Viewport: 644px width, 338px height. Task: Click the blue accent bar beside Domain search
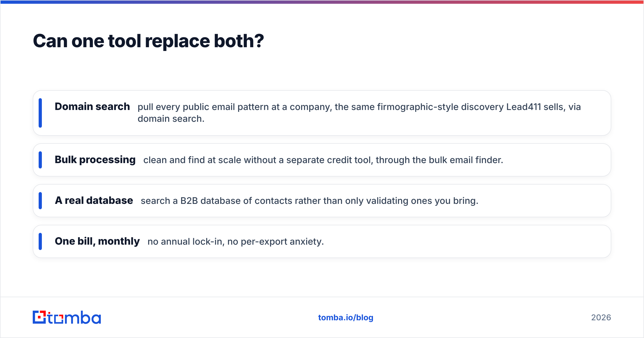click(x=40, y=113)
